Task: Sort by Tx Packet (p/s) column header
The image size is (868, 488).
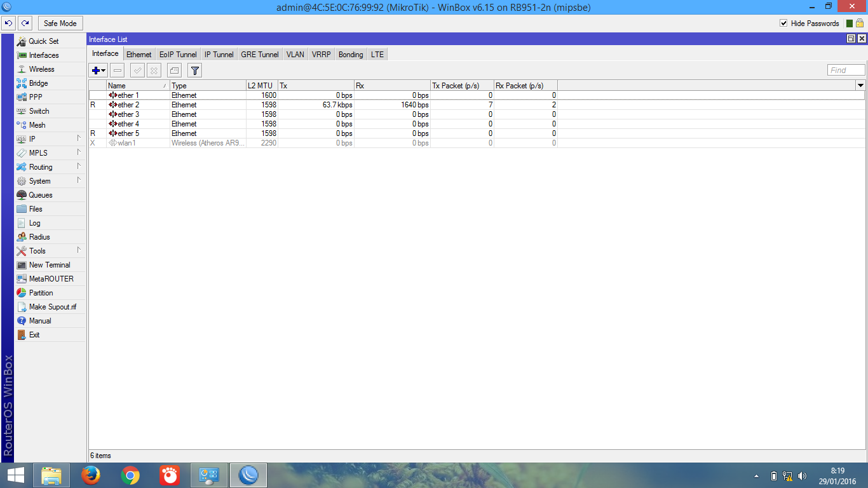Action: click(x=462, y=85)
